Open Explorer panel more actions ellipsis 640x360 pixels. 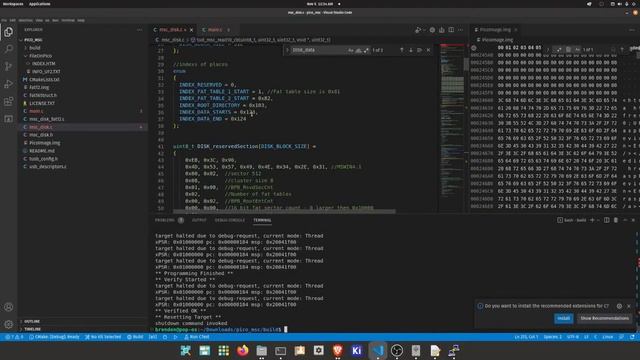(x=140, y=30)
